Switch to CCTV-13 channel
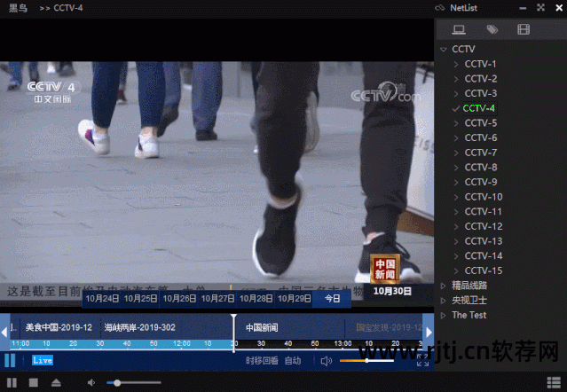The image size is (567, 392). [x=484, y=241]
